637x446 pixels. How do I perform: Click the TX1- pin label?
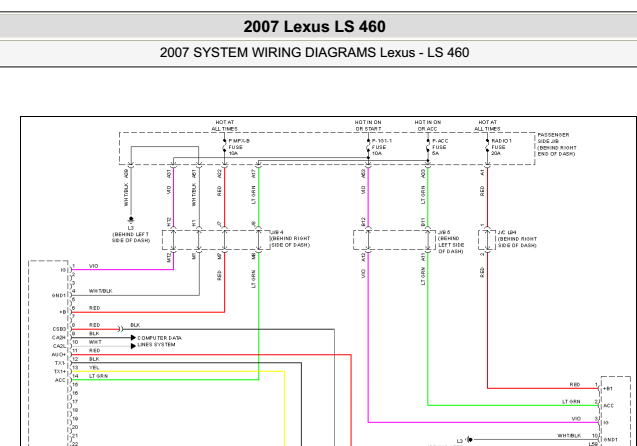60,363
